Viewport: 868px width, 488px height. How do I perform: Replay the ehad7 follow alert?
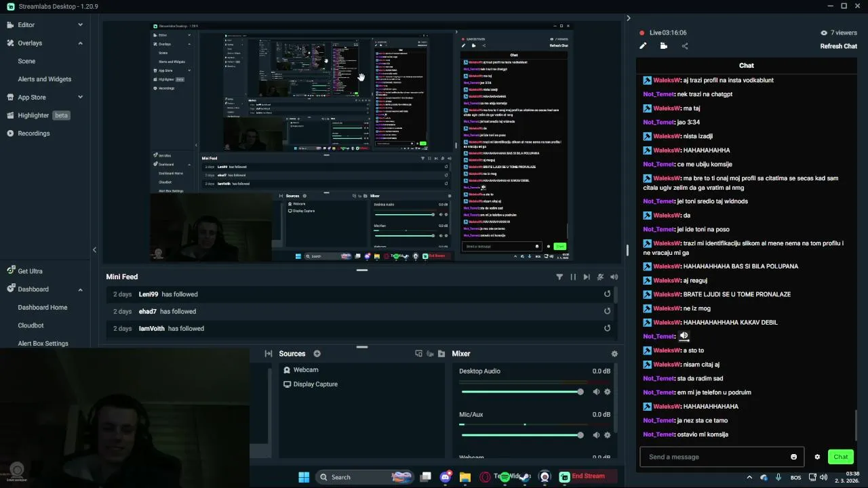point(608,311)
